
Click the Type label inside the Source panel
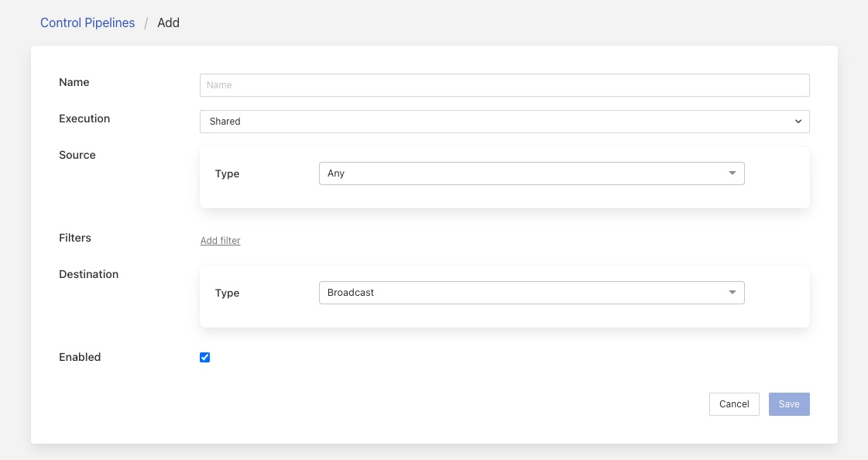click(x=227, y=173)
